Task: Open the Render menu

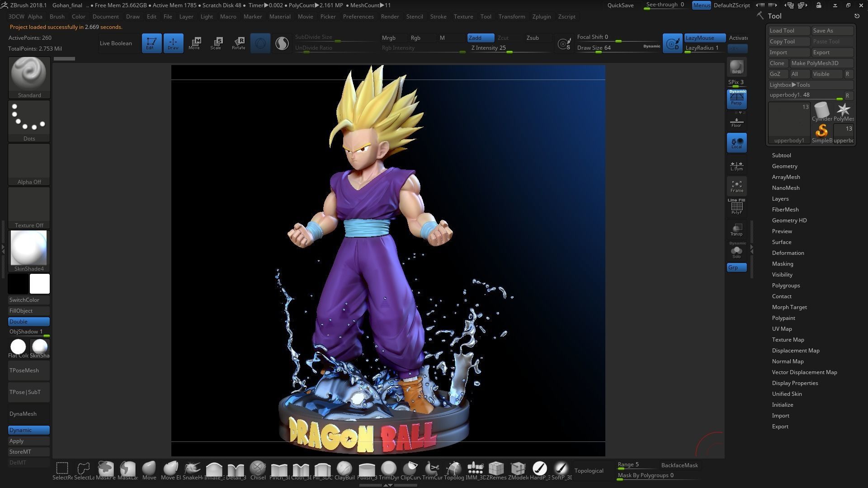Action: pos(390,17)
